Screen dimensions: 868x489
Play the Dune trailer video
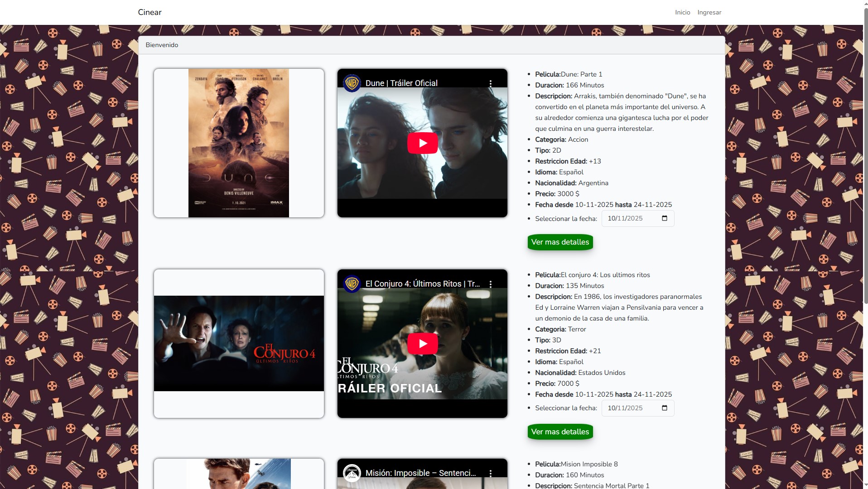coord(422,143)
